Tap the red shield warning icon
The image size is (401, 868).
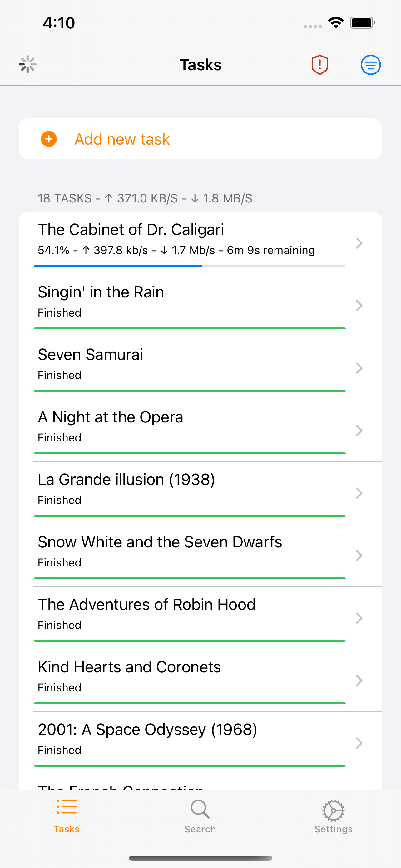pos(319,65)
